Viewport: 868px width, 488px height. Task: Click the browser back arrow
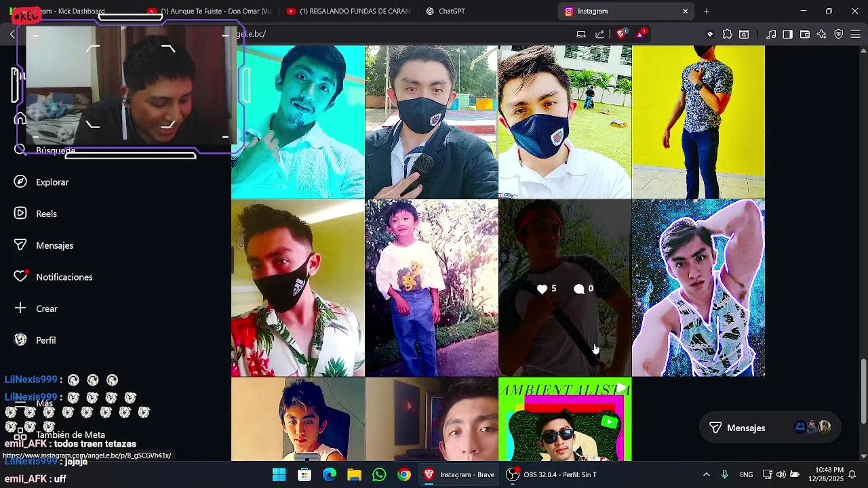pos(12,34)
